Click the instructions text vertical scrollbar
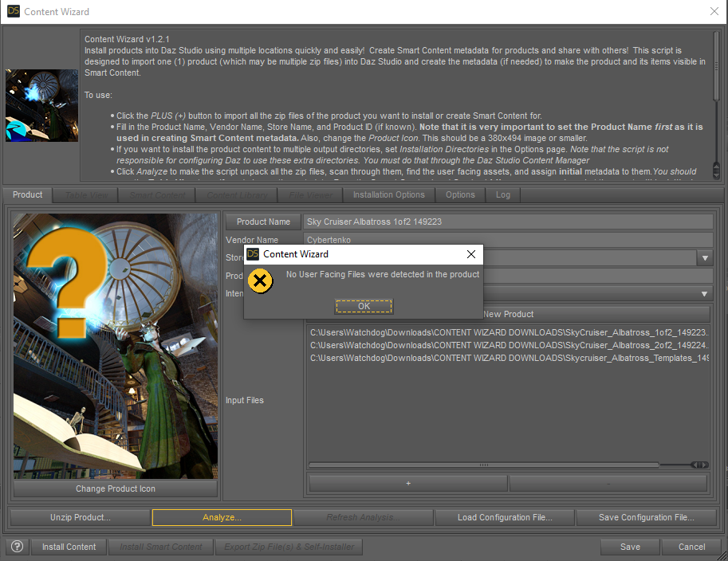The width and height of the screenshot is (728, 561). click(x=716, y=65)
